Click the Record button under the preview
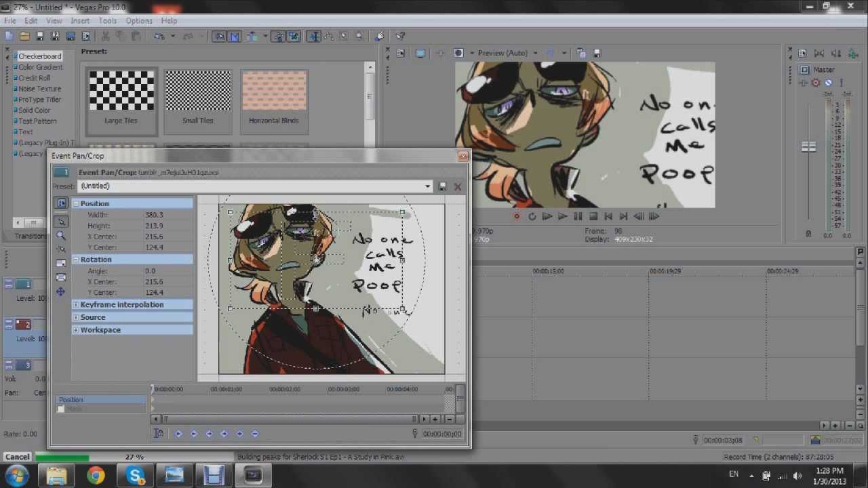868x488 pixels. (517, 216)
